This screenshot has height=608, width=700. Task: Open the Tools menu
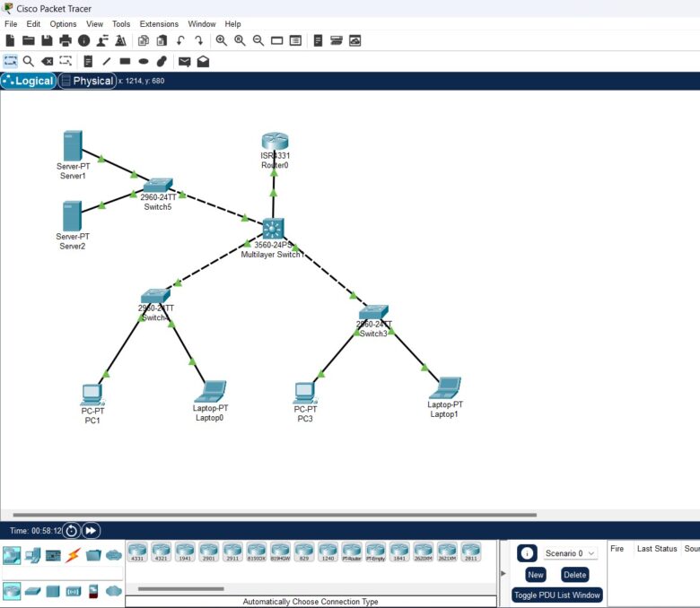(121, 23)
